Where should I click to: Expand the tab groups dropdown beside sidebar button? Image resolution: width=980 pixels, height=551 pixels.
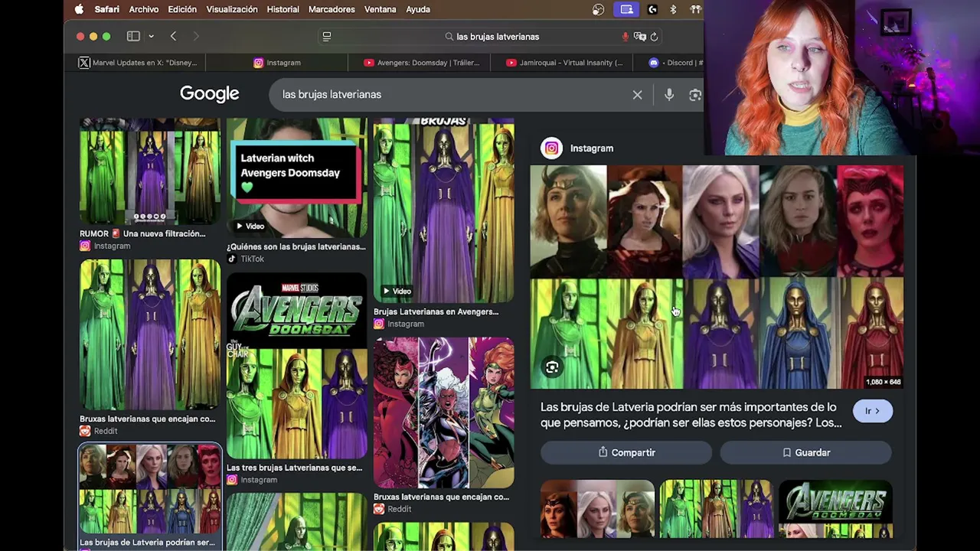click(151, 36)
